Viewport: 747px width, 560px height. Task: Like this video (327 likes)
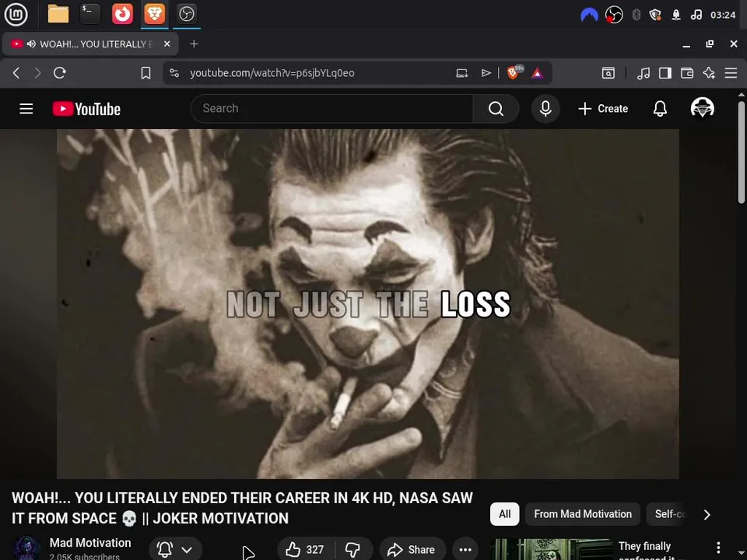pos(305,549)
